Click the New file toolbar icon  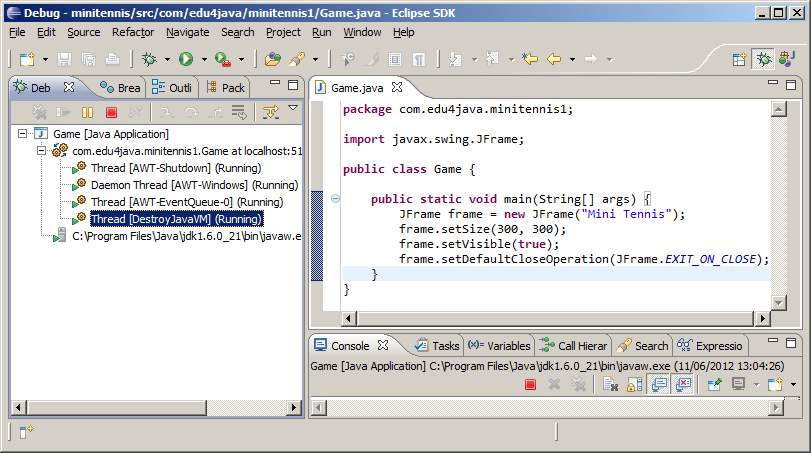pos(27,59)
